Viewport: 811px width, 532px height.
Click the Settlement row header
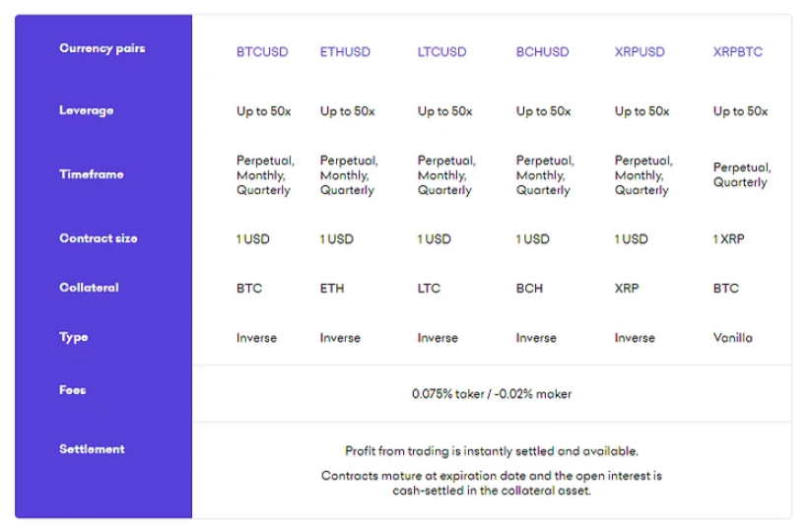pos(92,449)
